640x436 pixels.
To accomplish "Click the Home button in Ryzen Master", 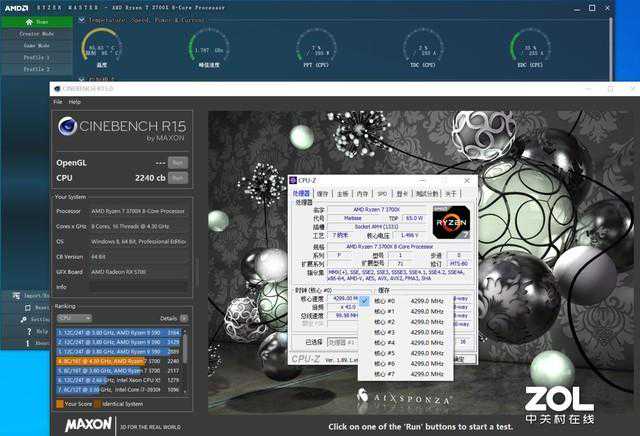I will [35, 21].
